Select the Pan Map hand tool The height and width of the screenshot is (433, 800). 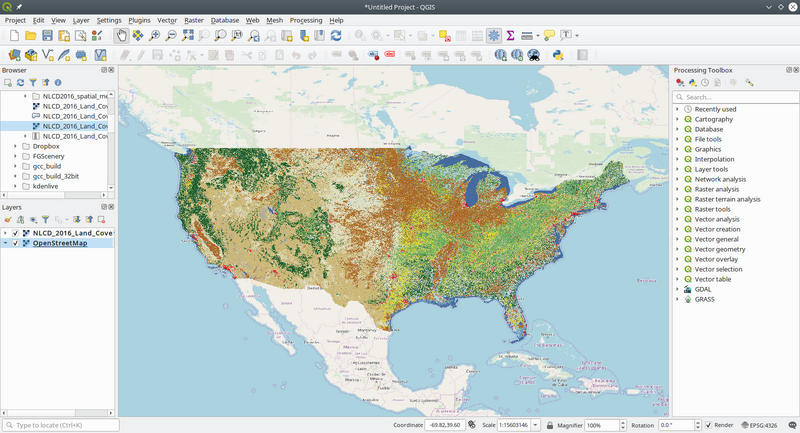tap(121, 36)
